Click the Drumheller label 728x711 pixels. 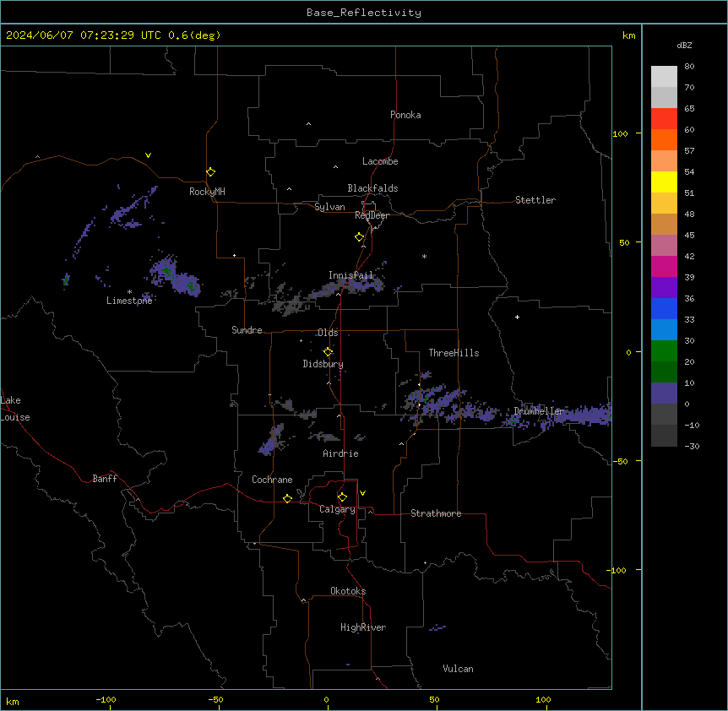coord(539,411)
